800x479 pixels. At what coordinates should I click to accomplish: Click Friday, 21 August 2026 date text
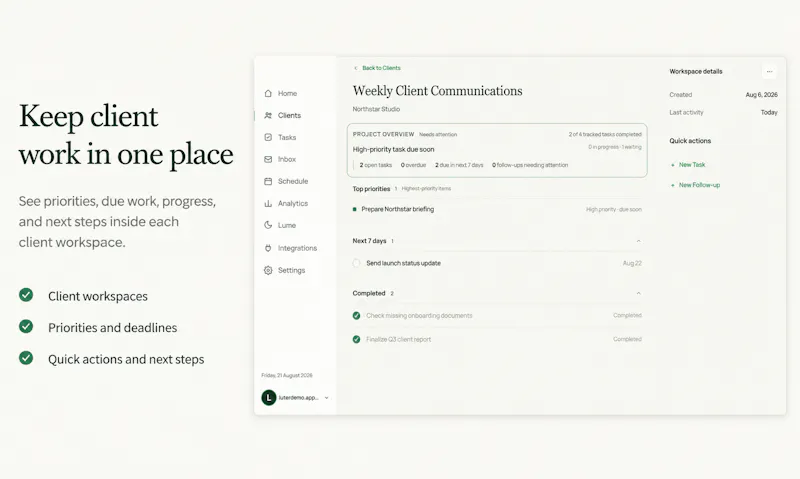[x=287, y=375]
